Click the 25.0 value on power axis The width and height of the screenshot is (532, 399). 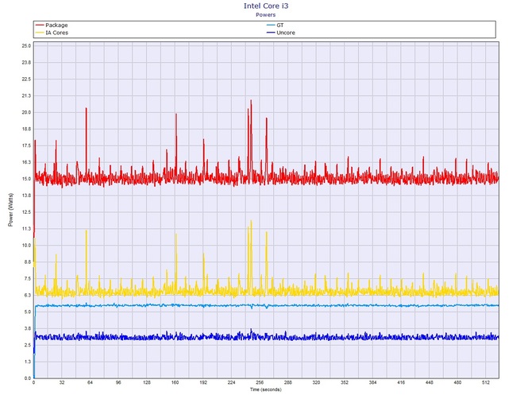(26, 46)
